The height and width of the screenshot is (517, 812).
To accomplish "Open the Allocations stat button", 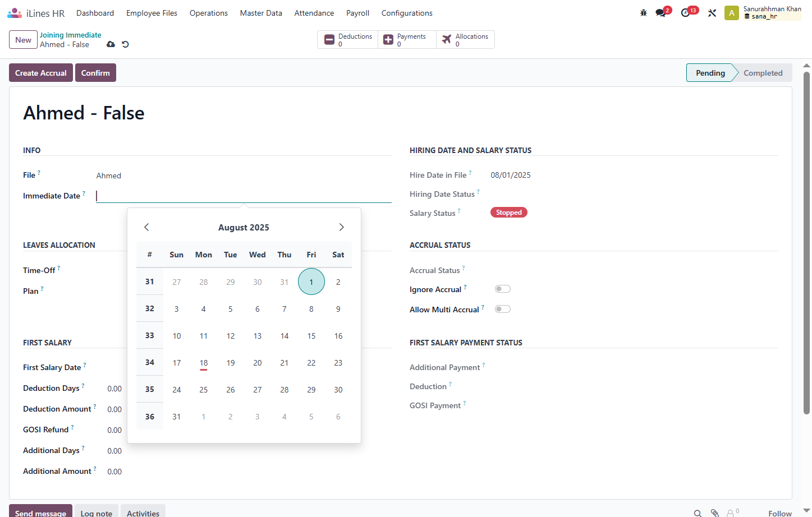I will click(x=465, y=40).
